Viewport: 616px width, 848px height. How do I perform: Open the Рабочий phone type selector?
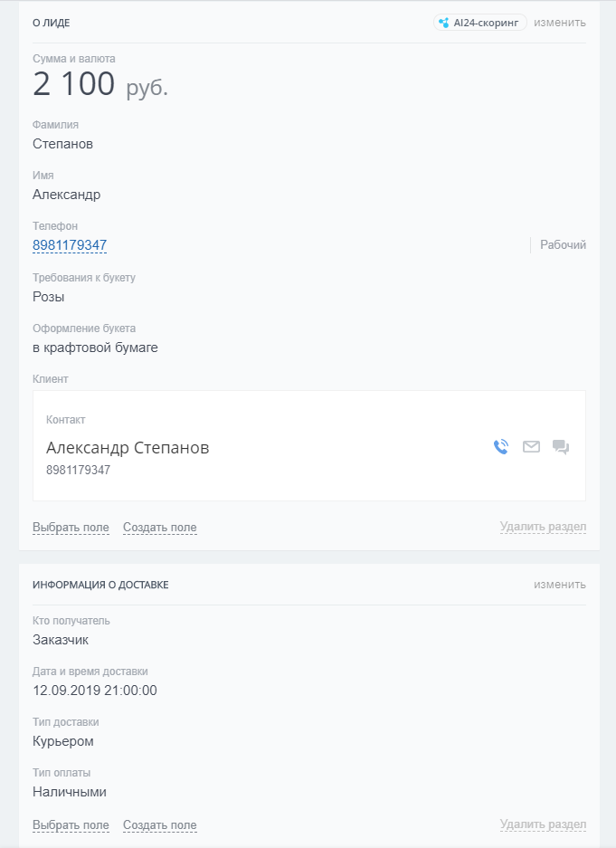click(563, 245)
